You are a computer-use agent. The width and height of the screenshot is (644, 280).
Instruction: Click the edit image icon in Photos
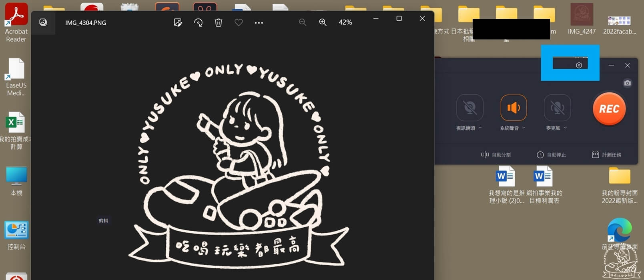point(178,23)
